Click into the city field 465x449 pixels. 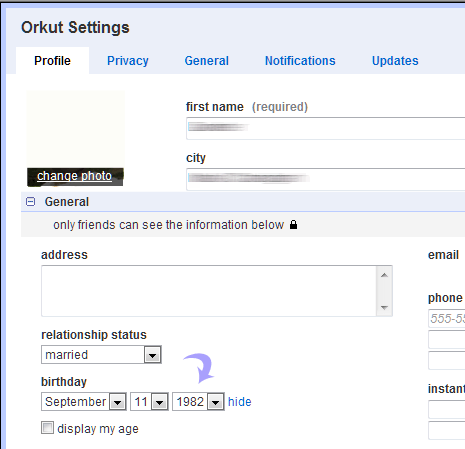click(326, 179)
